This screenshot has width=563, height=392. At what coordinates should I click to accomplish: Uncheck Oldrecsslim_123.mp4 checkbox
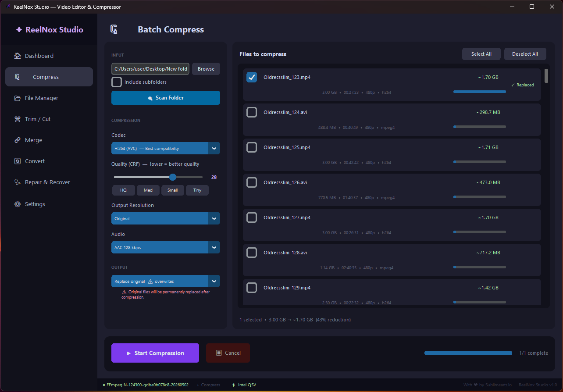pos(252,77)
